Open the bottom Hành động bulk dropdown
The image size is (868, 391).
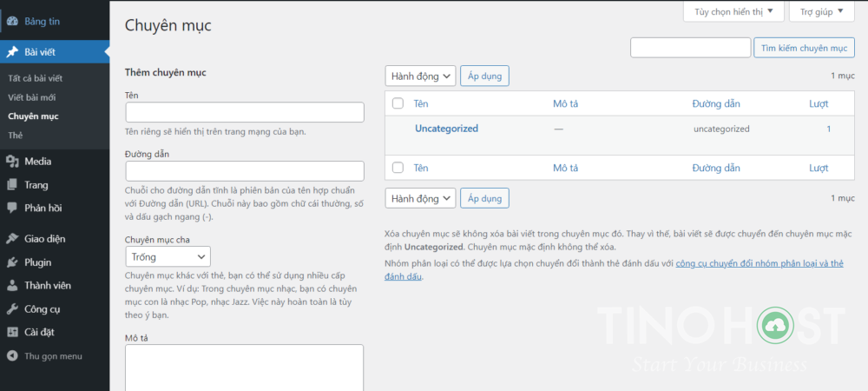pyautogui.click(x=420, y=198)
